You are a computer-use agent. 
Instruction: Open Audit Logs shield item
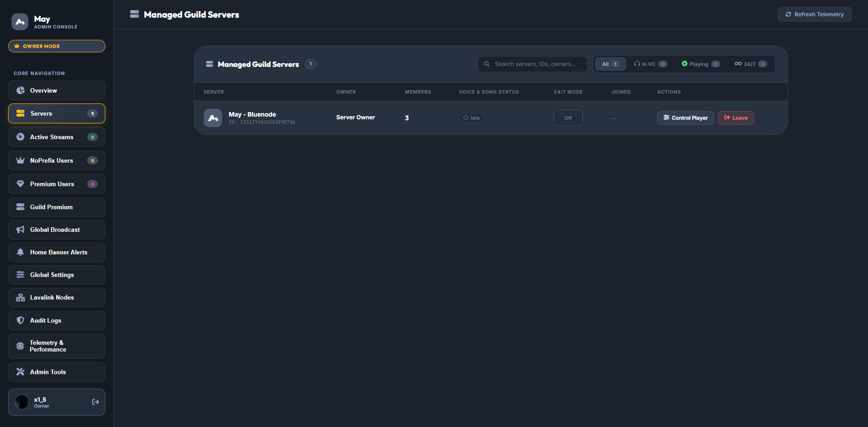tap(57, 320)
